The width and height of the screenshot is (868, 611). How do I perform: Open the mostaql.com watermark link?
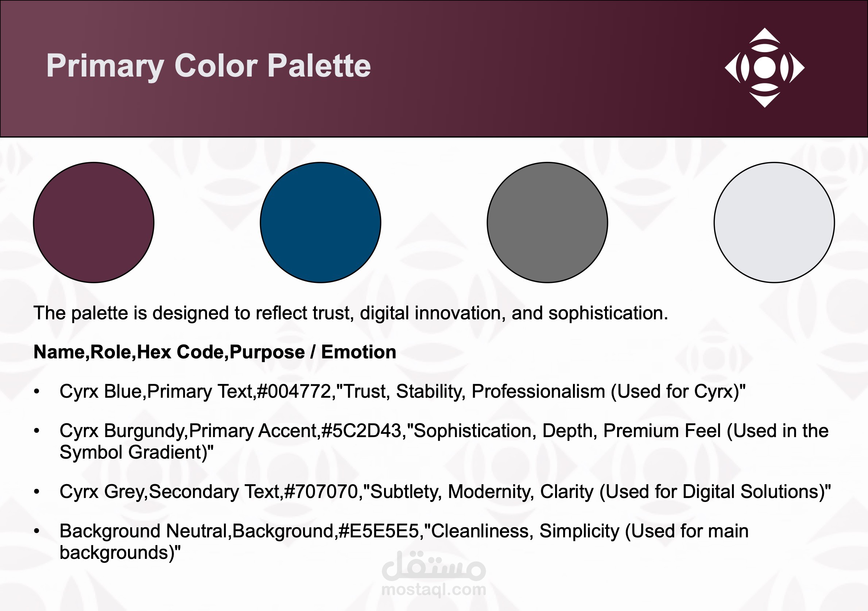click(434, 589)
